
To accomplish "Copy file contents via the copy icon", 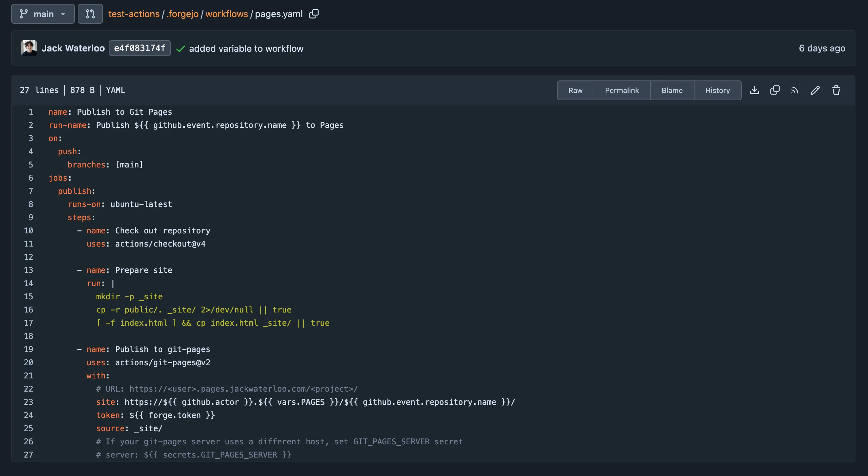I will pos(775,90).
